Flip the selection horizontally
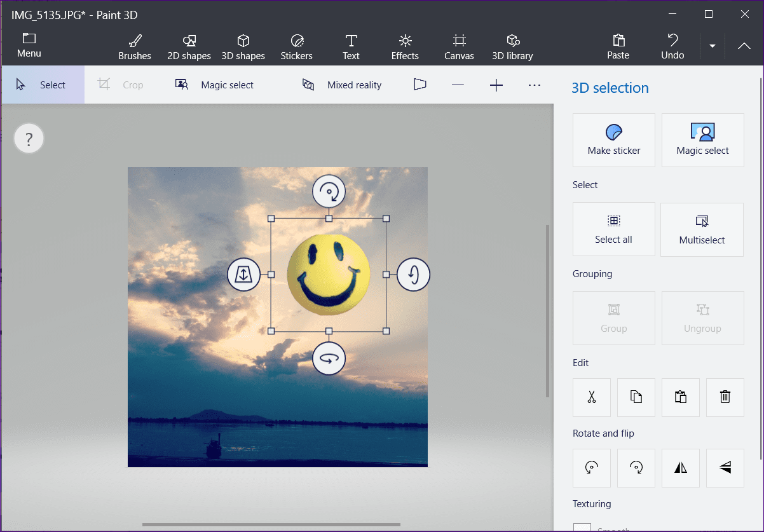 (681, 468)
